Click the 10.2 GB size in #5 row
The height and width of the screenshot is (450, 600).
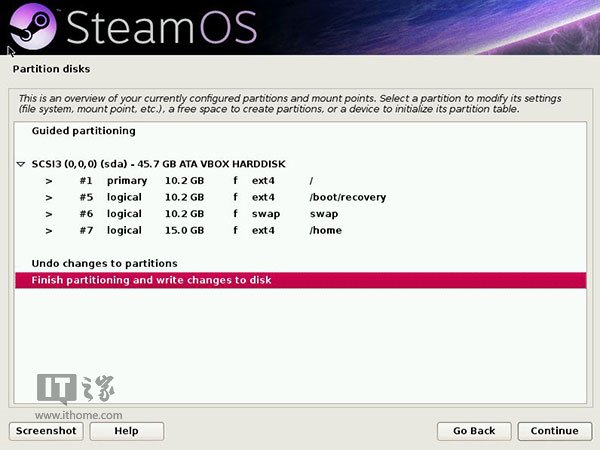[x=184, y=197]
